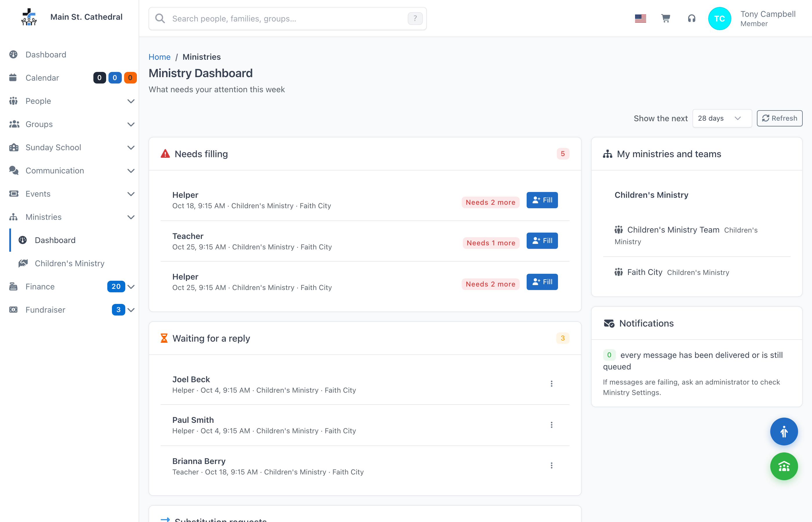Click the TC user avatar
Screen dimensions: 812x522
point(719,19)
